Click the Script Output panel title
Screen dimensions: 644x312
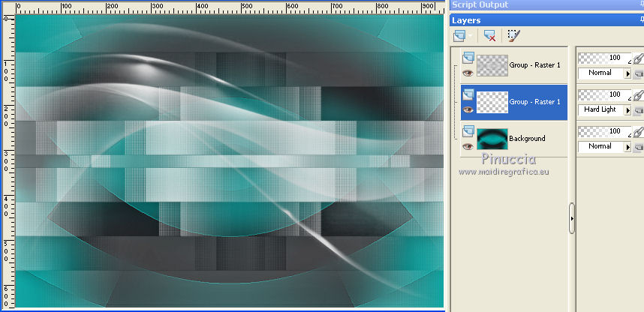tap(480, 4)
